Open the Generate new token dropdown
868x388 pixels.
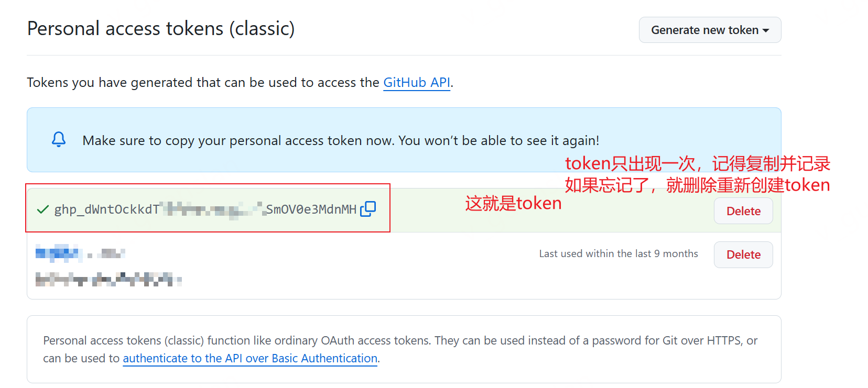710,30
